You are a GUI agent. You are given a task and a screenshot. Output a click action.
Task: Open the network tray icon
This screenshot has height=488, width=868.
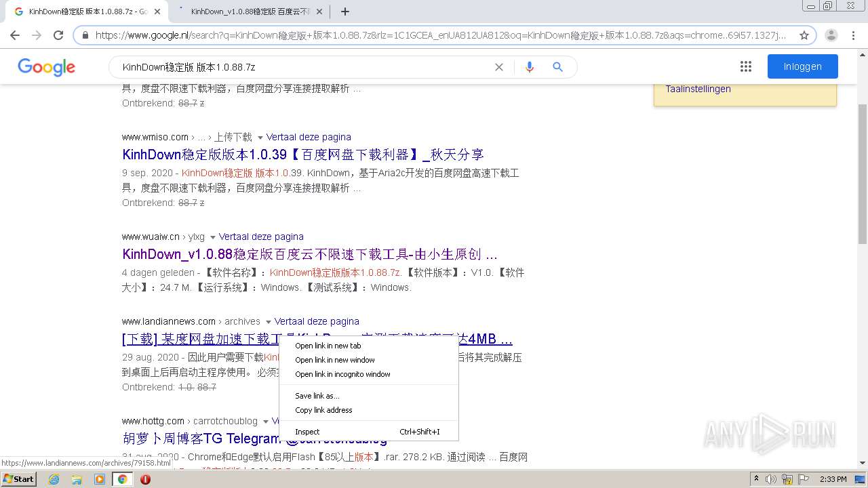tap(787, 479)
